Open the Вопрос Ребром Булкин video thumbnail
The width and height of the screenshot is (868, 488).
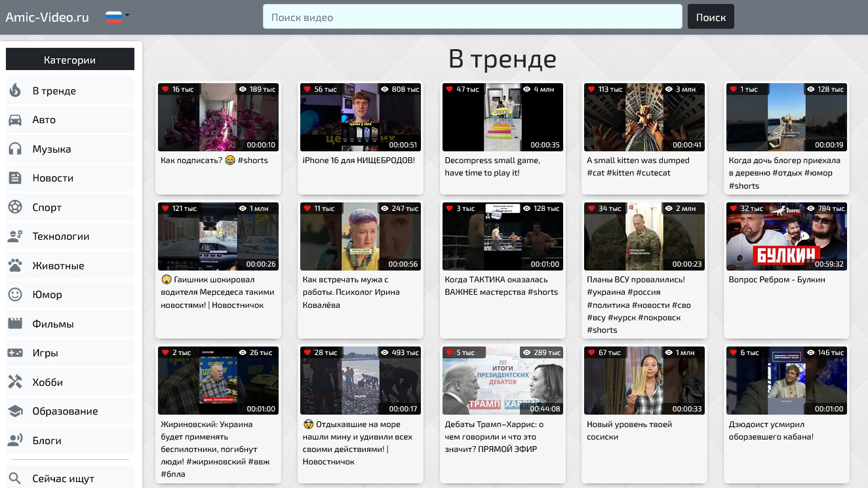pos(786,236)
